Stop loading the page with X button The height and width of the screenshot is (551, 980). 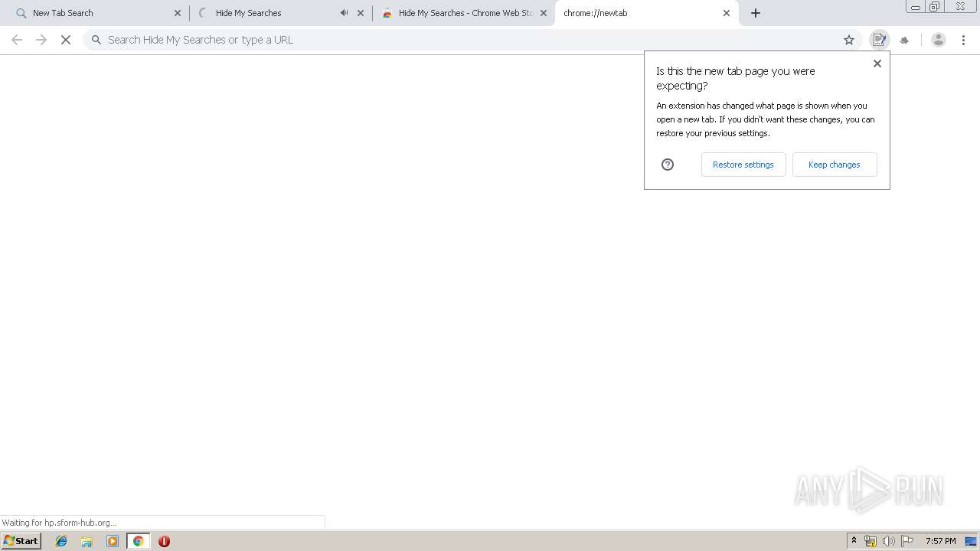pos(66,40)
